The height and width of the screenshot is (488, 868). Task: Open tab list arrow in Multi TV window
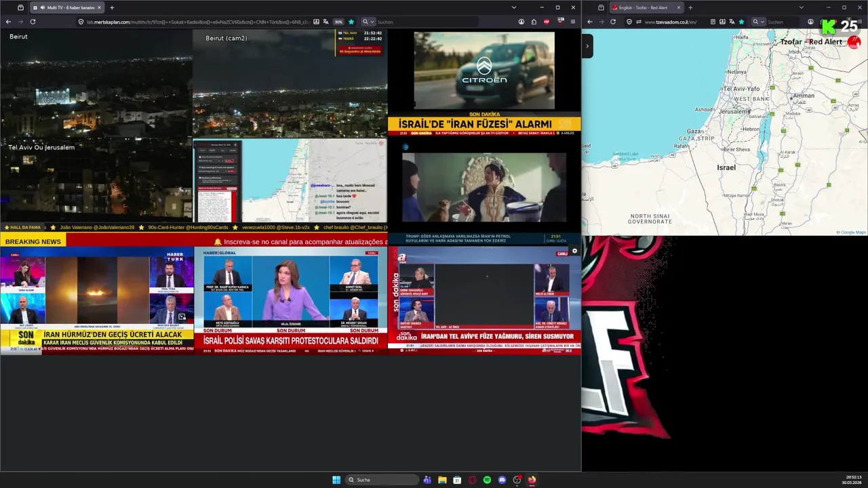[513, 7]
